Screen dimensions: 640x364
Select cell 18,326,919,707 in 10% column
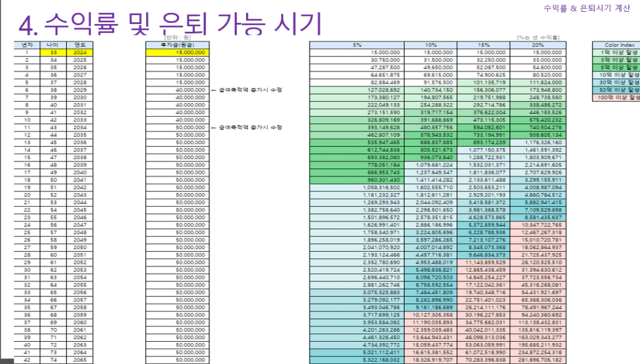pyautogui.click(x=430, y=360)
